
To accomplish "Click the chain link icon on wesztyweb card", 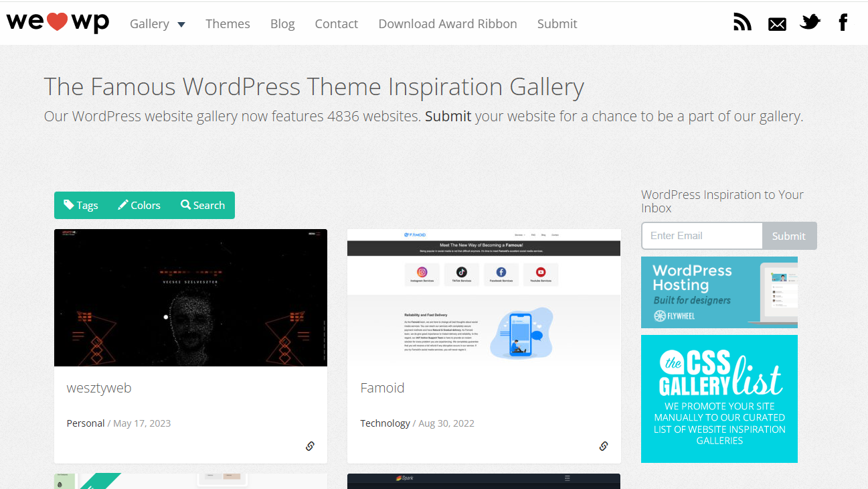I will point(310,446).
